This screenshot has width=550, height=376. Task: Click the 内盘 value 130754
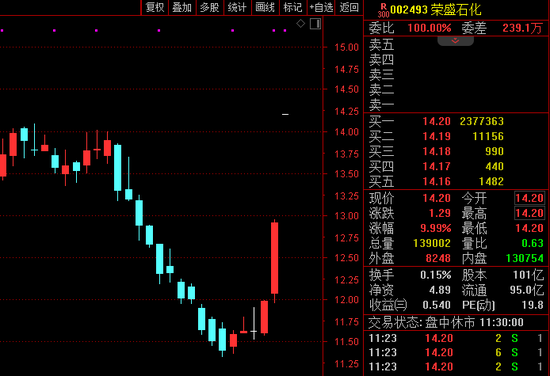[x=525, y=258]
